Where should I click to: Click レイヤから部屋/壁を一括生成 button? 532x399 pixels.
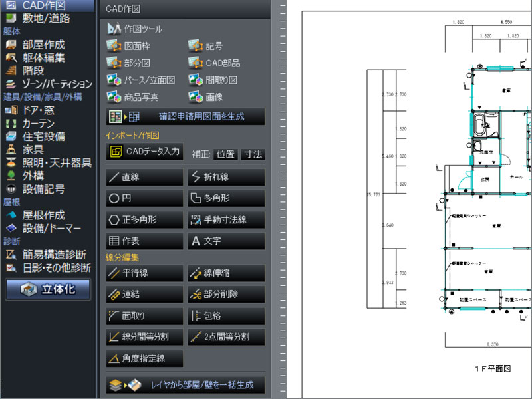186,385
